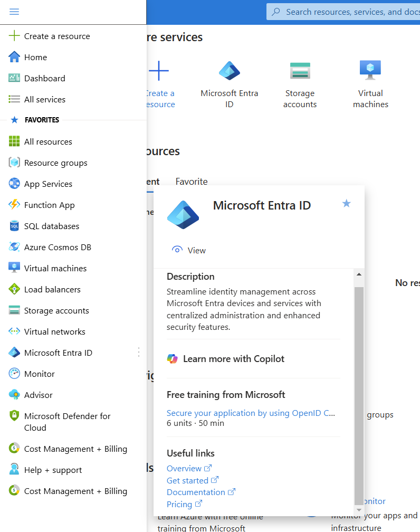The width and height of the screenshot is (420, 532).
Task: Open Virtual networks arrows icon
Action: point(14,331)
